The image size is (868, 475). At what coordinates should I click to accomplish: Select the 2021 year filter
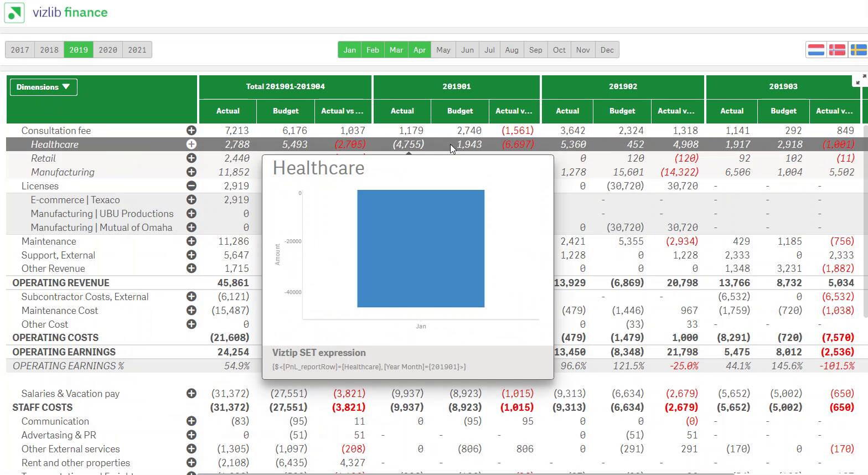[x=137, y=50]
